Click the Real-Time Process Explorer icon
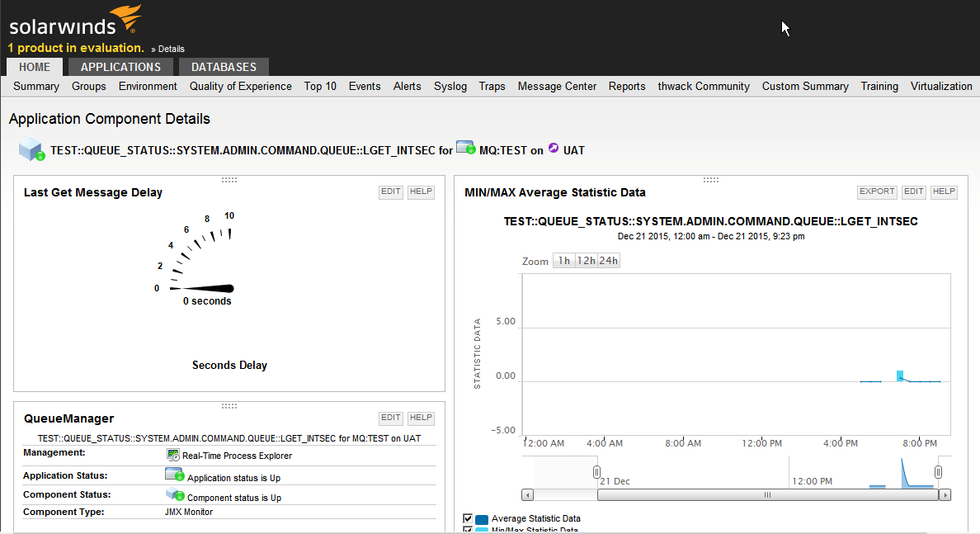 [173, 455]
